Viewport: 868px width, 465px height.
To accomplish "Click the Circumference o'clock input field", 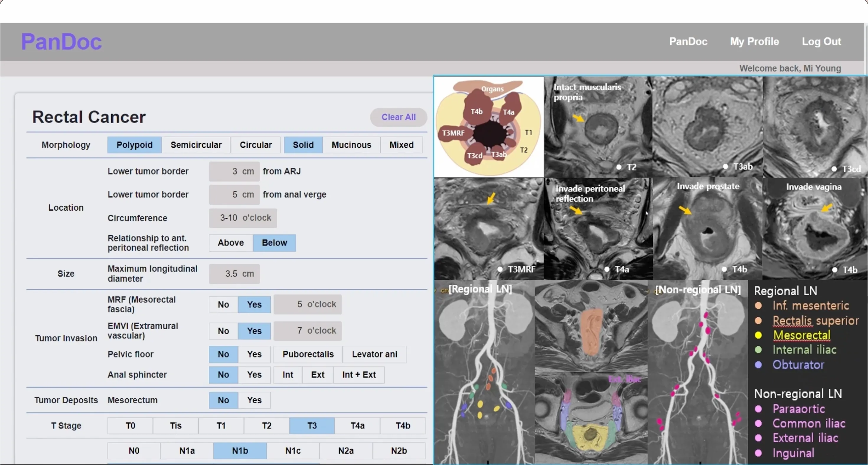I will 243,218.
